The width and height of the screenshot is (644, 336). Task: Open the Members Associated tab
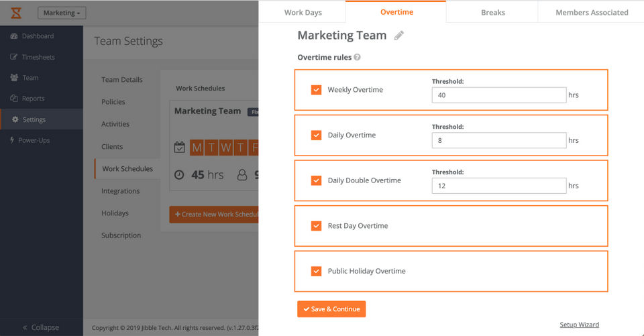(592, 12)
